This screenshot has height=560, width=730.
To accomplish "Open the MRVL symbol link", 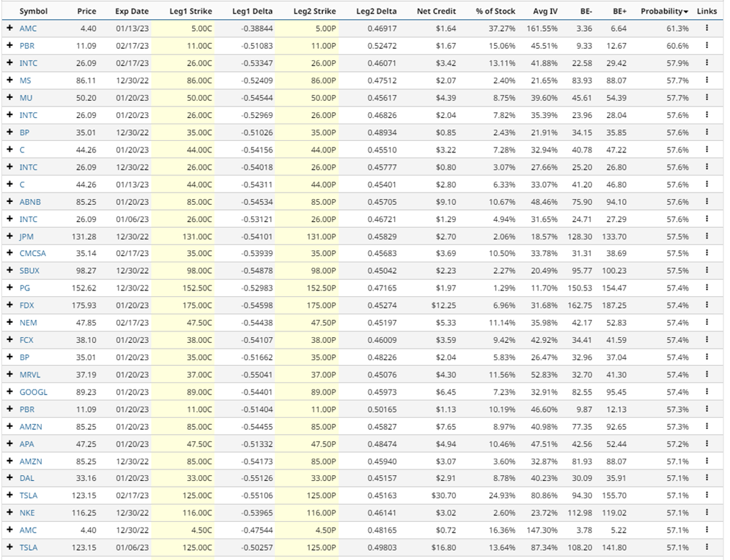I will click(x=29, y=375).
